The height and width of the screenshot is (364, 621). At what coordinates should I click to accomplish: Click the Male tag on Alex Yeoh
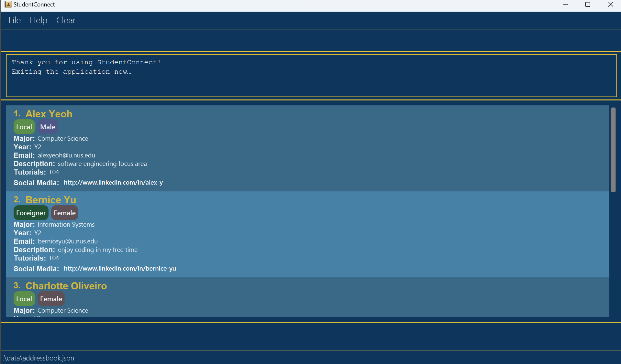click(x=48, y=127)
